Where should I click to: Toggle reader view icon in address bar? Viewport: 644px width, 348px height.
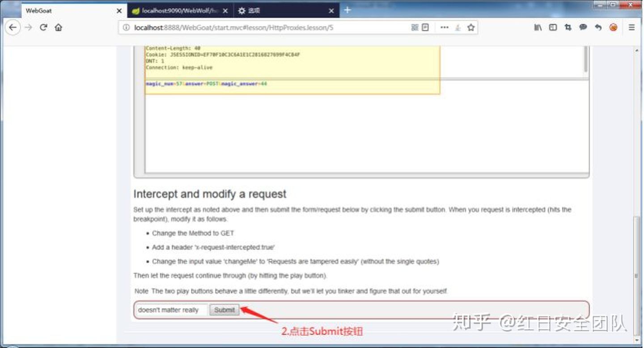click(x=425, y=27)
